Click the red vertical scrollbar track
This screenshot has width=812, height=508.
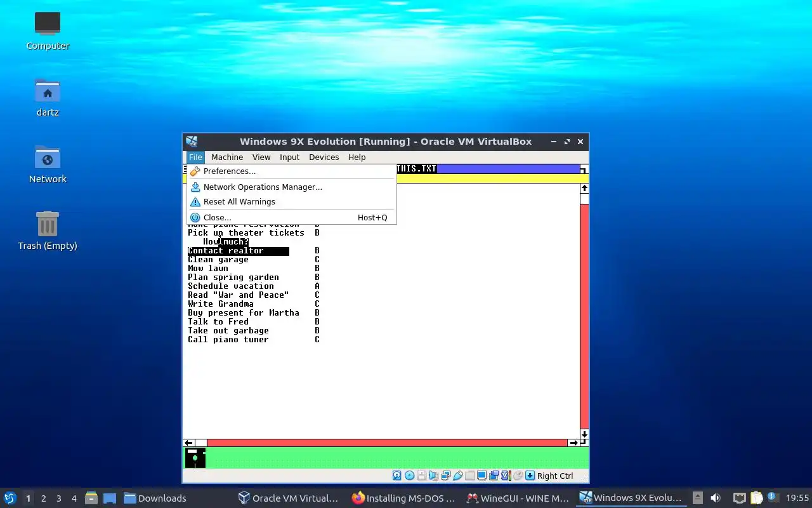point(584,316)
